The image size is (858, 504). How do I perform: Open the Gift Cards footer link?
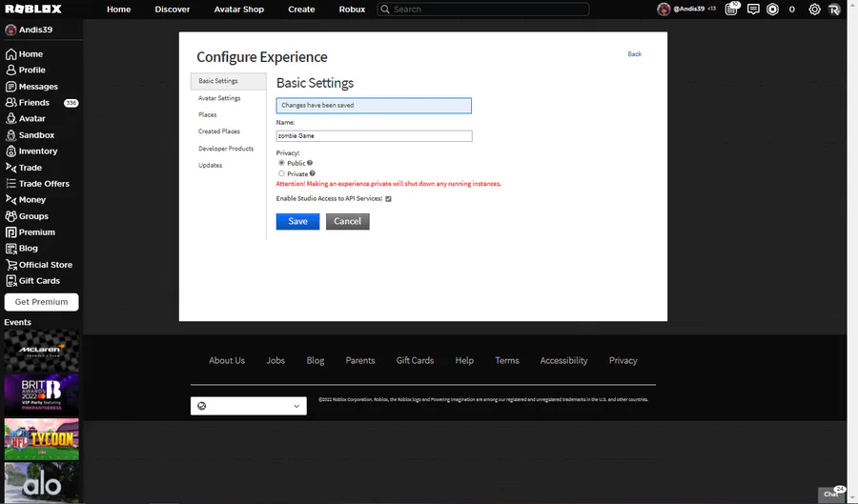(x=415, y=360)
